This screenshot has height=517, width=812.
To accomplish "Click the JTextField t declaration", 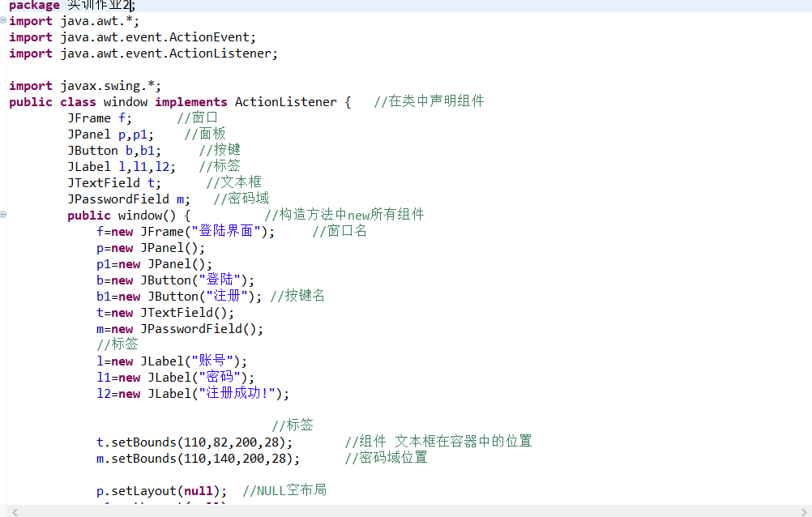I will tap(114, 183).
